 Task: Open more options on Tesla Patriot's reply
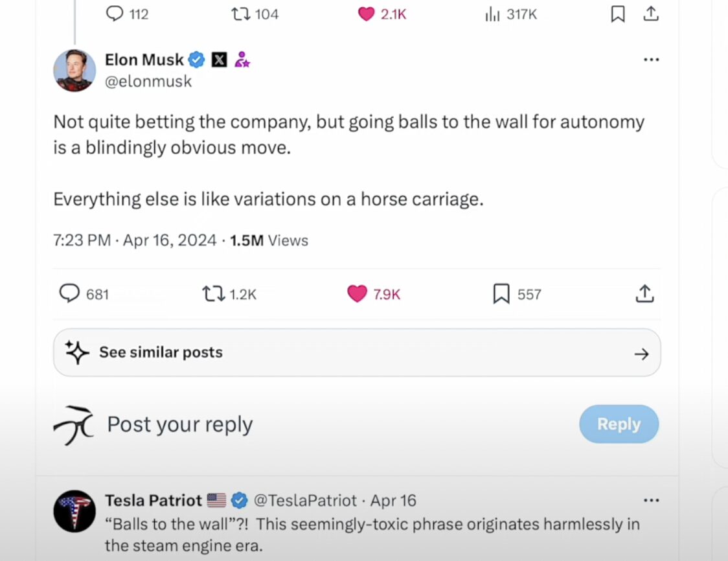[x=651, y=501]
